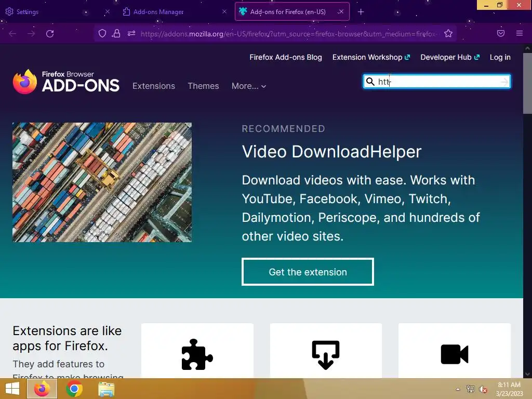Open the video camera category card
Viewport: 532px width, 399px height.
pos(454,351)
